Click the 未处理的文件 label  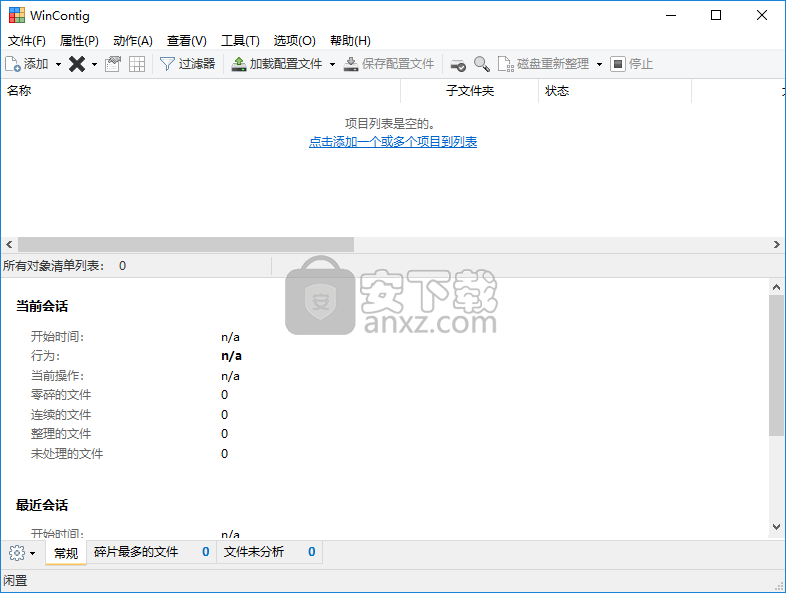pyautogui.click(x=67, y=454)
